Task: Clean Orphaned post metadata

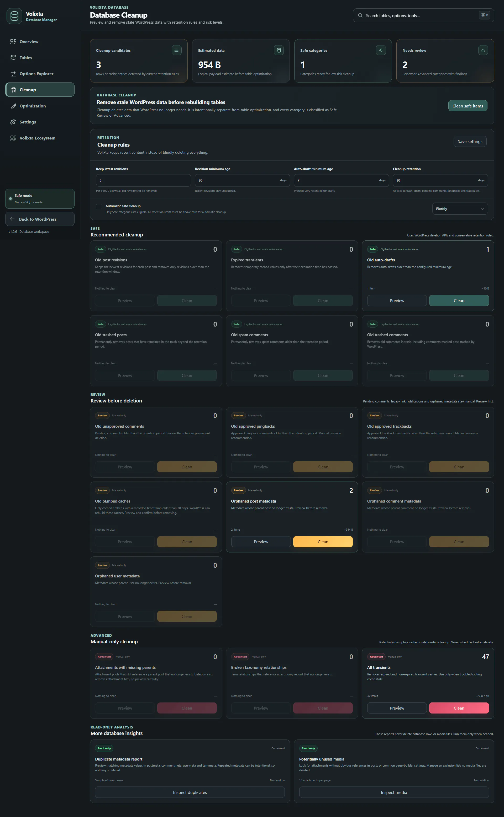Action: [323, 542]
